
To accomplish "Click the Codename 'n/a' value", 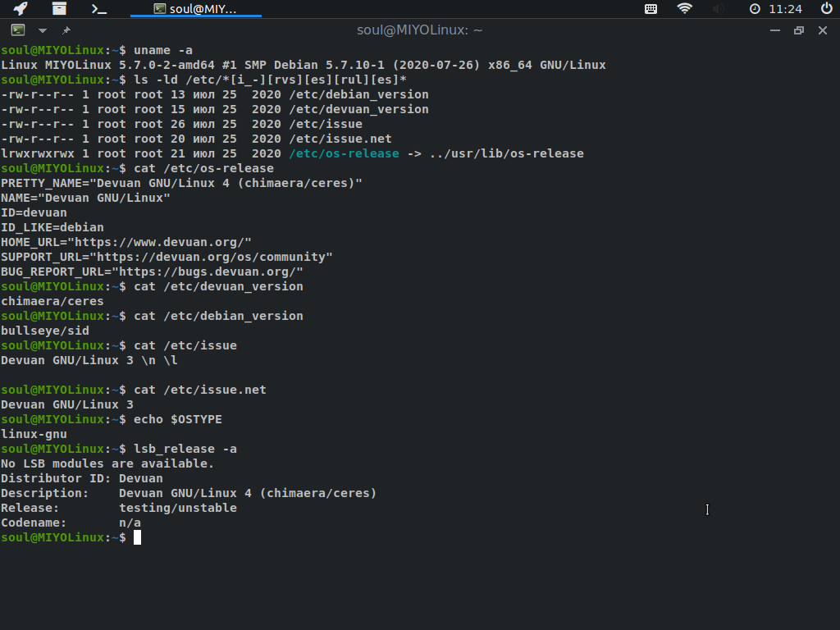I will click(130, 523).
